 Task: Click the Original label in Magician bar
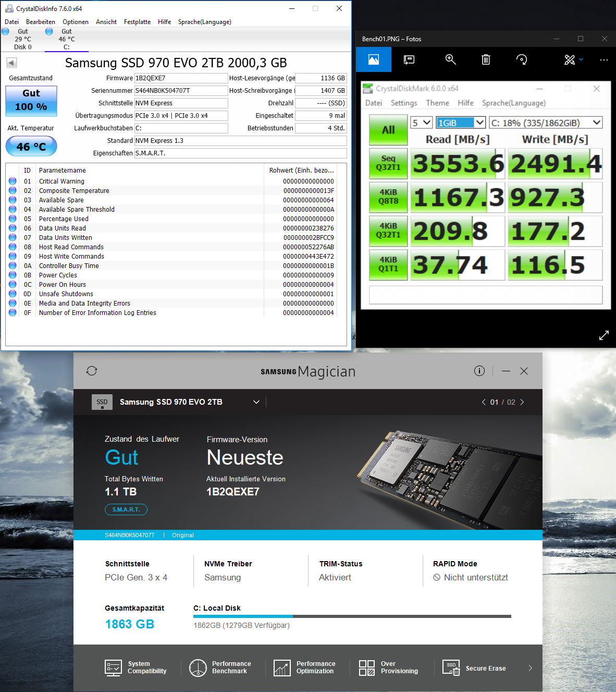pos(183,535)
